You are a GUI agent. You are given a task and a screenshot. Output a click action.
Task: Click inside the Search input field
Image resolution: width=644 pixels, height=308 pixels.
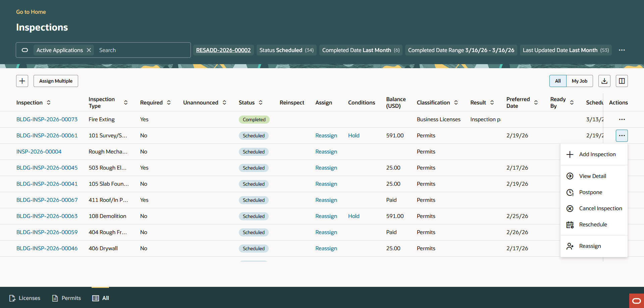(x=141, y=50)
